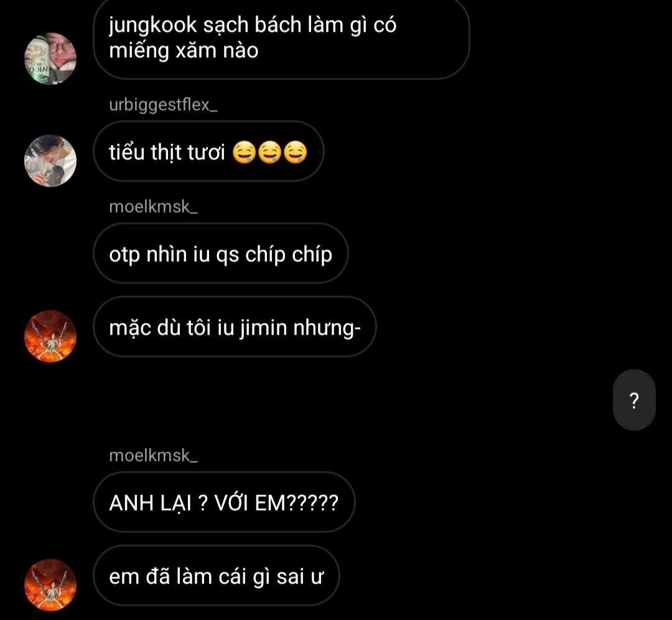Select the 'tiểu thịt tươi' message bubble

(208, 151)
